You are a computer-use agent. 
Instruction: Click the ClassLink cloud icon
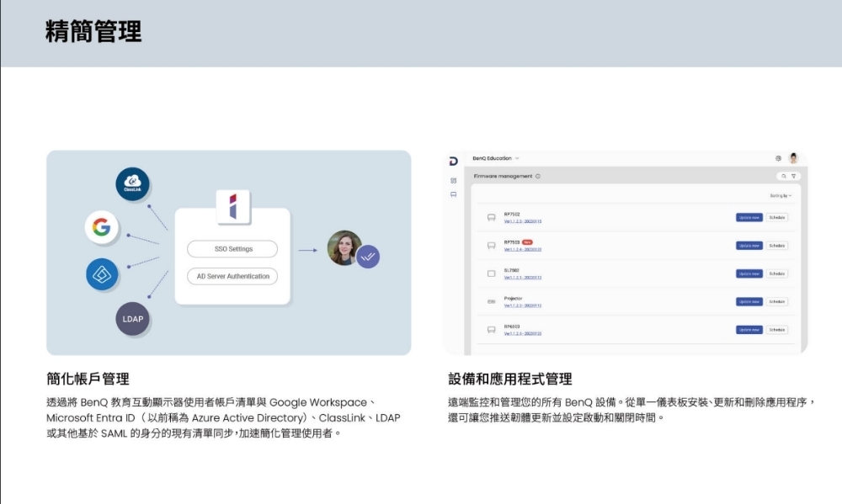tap(132, 184)
